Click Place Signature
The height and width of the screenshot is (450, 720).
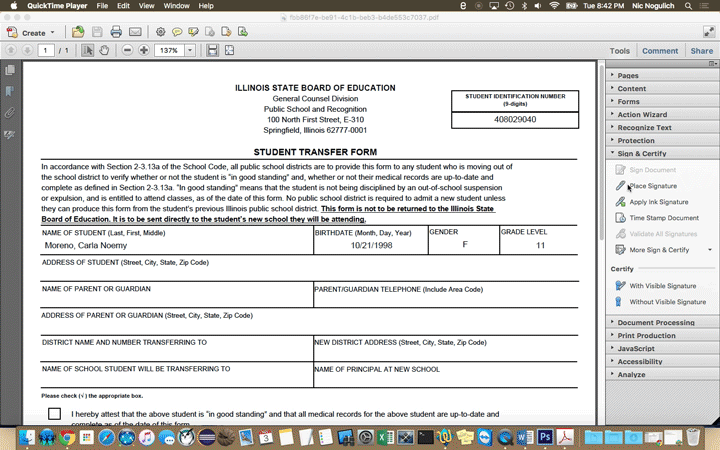click(x=652, y=186)
